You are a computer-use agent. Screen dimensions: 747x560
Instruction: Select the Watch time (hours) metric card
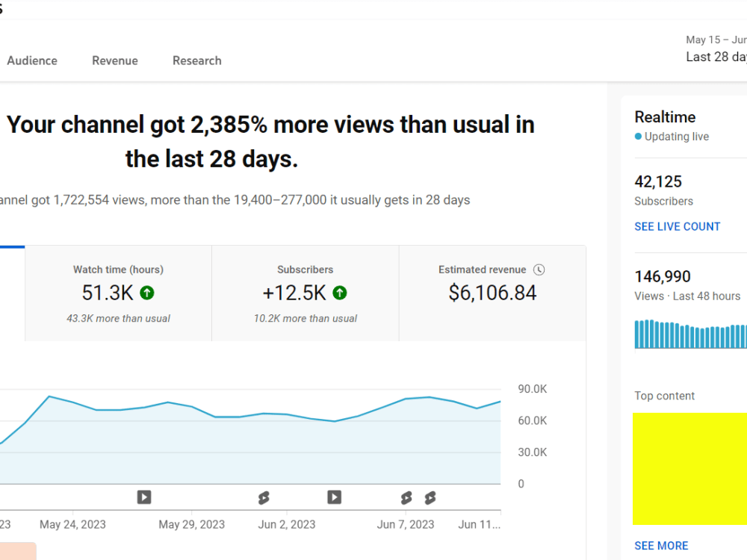pos(118,293)
